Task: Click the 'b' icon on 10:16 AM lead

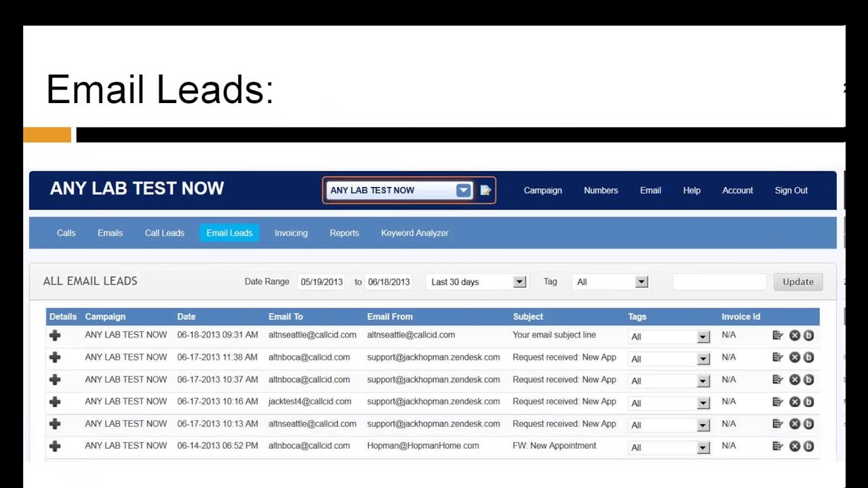Action: tap(808, 401)
